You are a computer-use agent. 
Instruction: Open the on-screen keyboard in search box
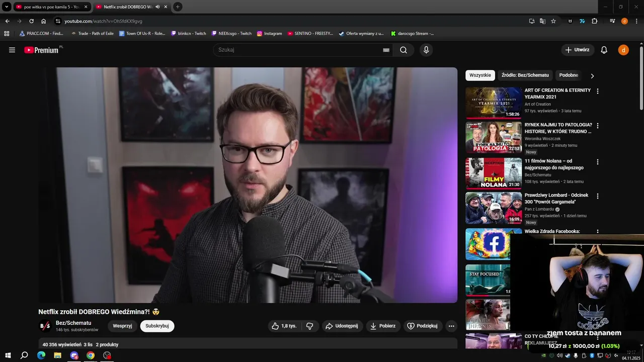pyautogui.click(x=386, y=50)
